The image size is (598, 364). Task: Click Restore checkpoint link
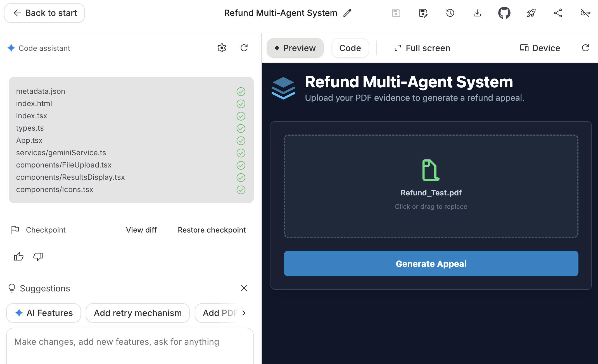pos(212,230)
